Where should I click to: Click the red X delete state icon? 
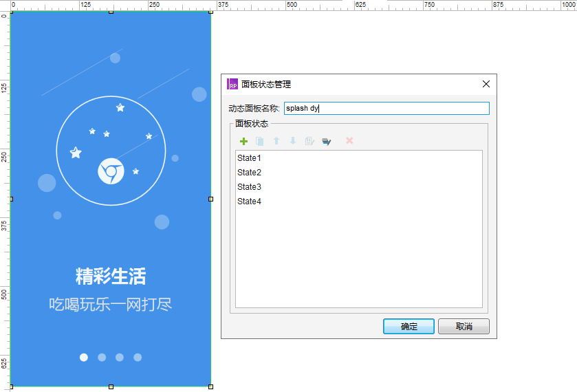click(349, 140)
